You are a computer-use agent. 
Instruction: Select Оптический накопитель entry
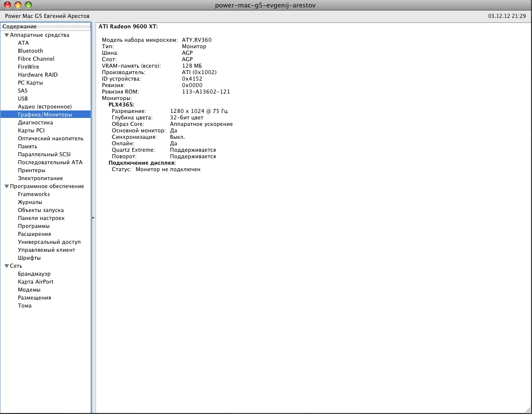[x=50, y=138]
